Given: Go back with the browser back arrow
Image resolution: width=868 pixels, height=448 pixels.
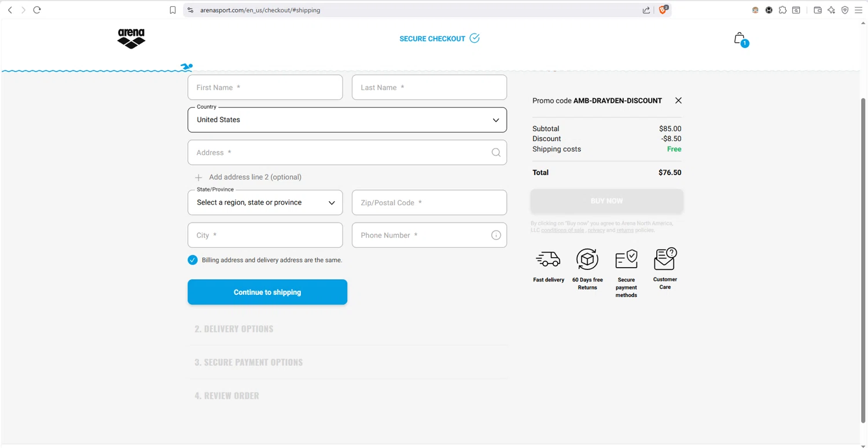Looking at the screenshot, I should click(10, 10).
